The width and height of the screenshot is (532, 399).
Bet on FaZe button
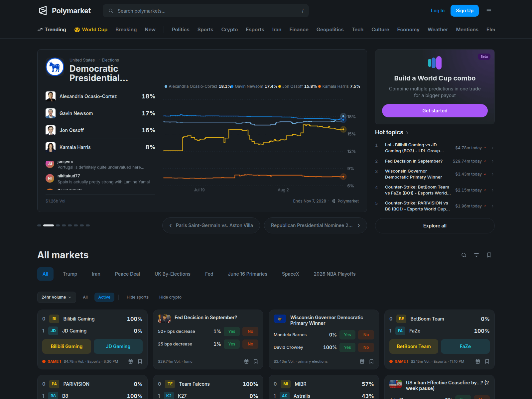coord(465,346)
